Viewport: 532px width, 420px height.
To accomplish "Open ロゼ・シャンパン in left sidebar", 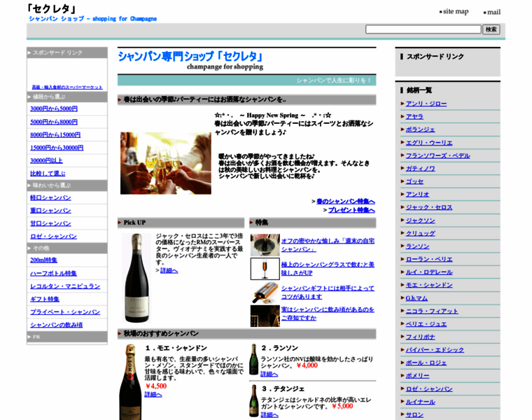I will 53,236.
